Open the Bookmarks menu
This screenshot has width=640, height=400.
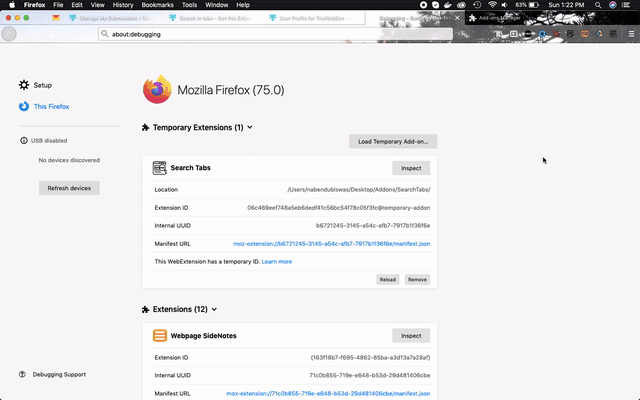158,5
